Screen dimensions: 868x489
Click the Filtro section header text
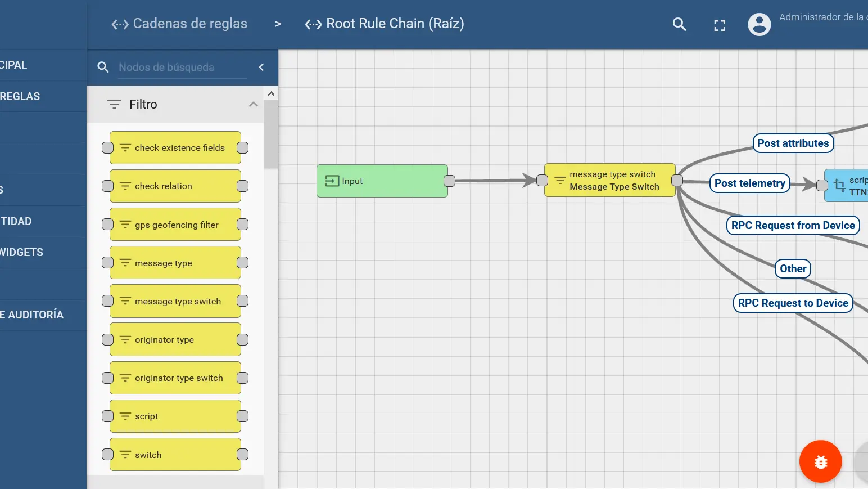tap(143, 105)
